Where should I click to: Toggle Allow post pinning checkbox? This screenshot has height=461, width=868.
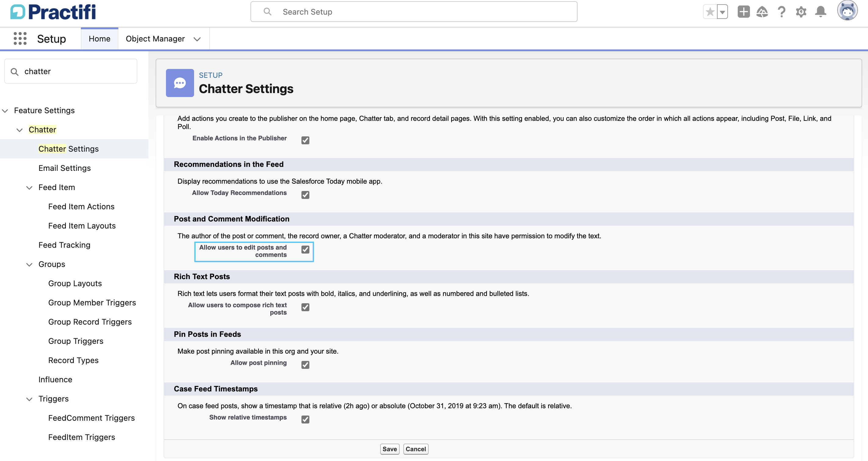pyautogui.click(x=305, y=365)
